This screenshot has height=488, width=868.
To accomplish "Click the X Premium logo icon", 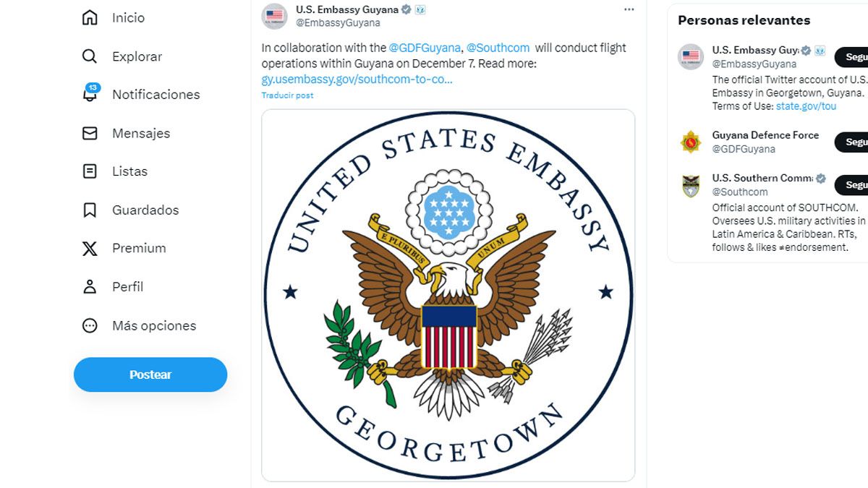I will pos(90,249).
